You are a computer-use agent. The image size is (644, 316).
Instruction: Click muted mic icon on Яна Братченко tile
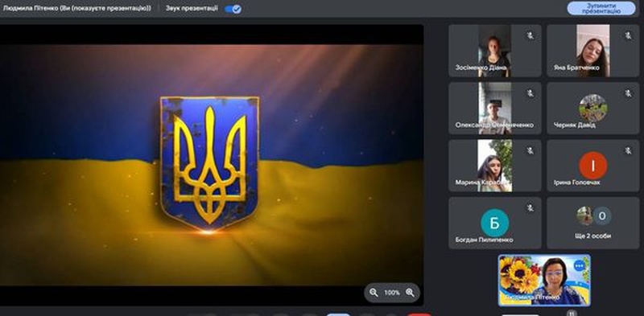(629, 36)
